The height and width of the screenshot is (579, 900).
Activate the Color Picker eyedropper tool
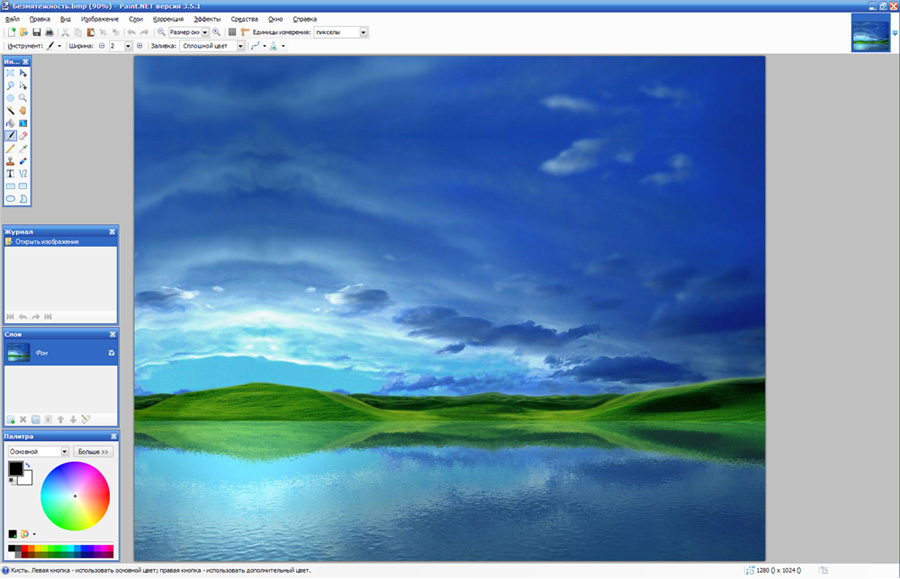pyautogui.click(x=23, y=148)
